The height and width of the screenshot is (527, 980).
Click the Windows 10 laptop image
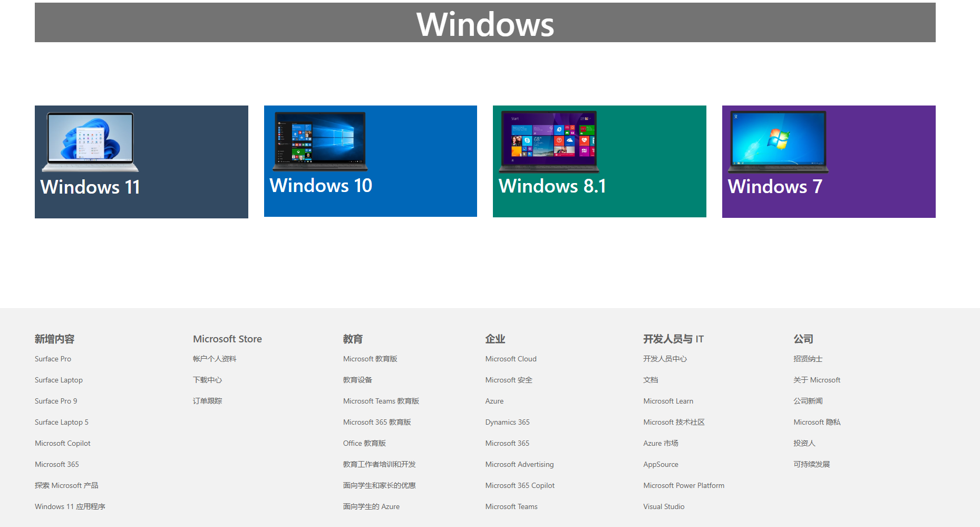[x=320, y=141]
